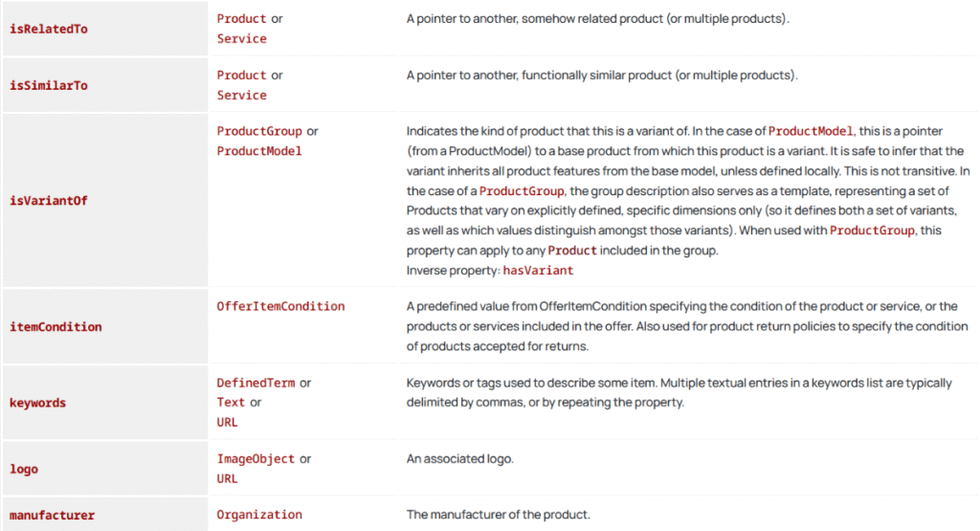Open the ImageObject type link

256,459
